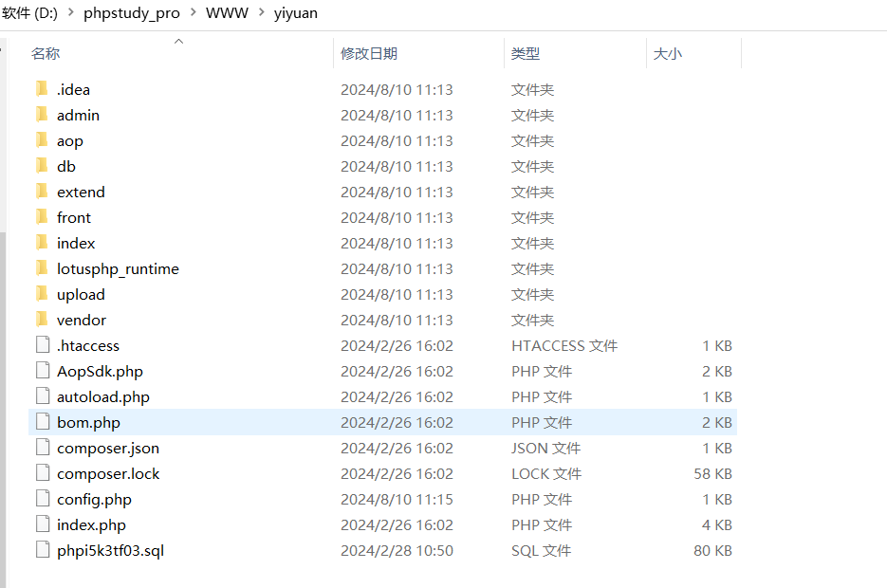Select the file name composer.json
The width and height of the screenshot is (887, 588).
coord(108,449)
